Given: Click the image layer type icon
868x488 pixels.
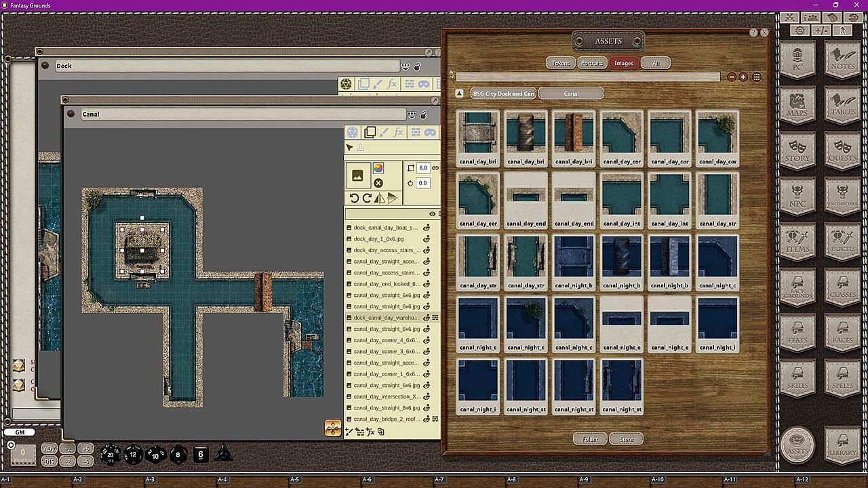Looking at the screenshot, I should [x=357, y=176].
